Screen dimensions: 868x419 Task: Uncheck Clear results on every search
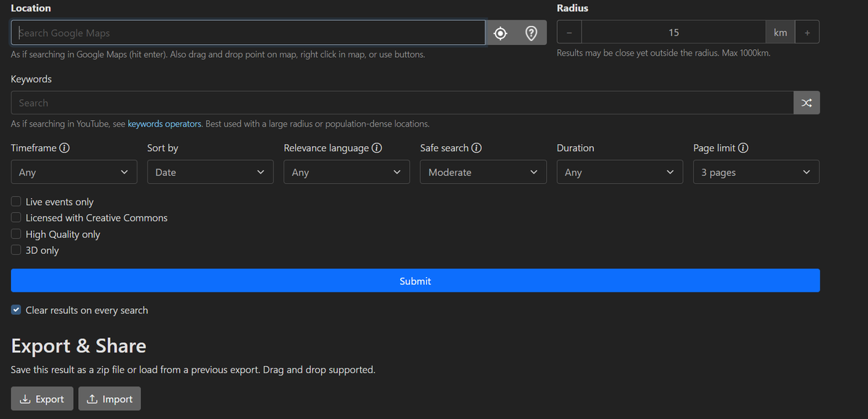click(16, 310)
